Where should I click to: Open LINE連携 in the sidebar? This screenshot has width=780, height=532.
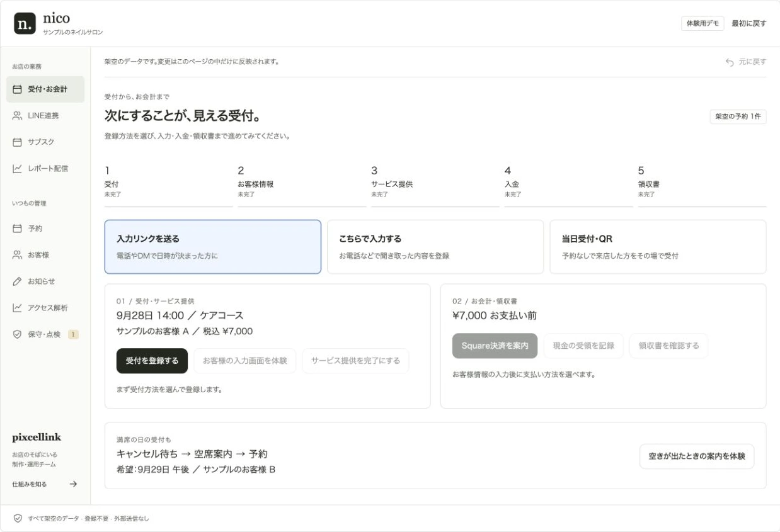click(x=45, y=116)
